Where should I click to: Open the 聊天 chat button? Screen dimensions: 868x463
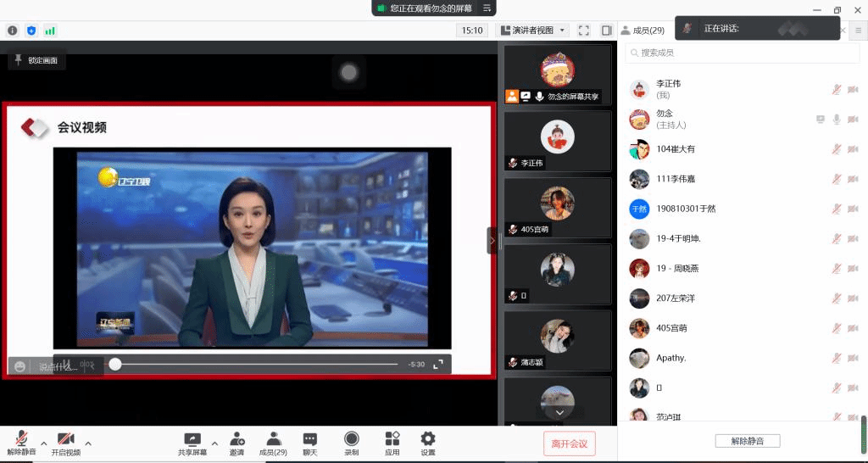310,443
